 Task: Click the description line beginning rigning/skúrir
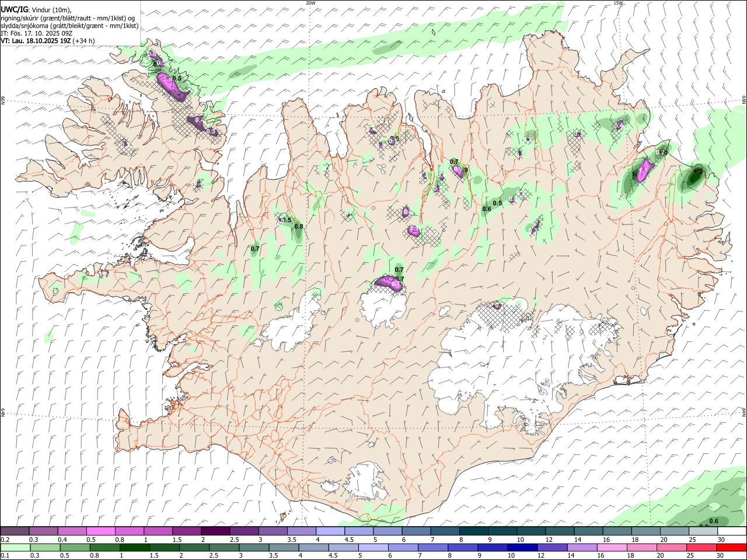[x=68, y=18]
